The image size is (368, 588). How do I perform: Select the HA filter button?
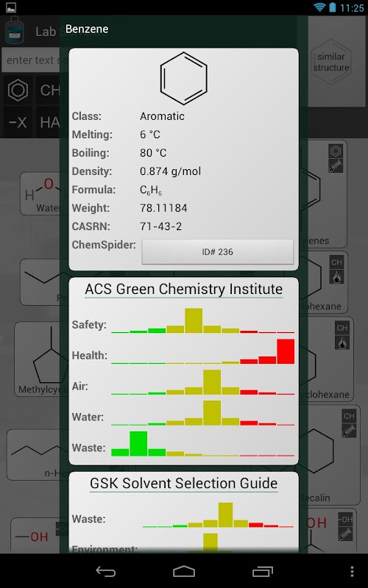coord(49,122)
